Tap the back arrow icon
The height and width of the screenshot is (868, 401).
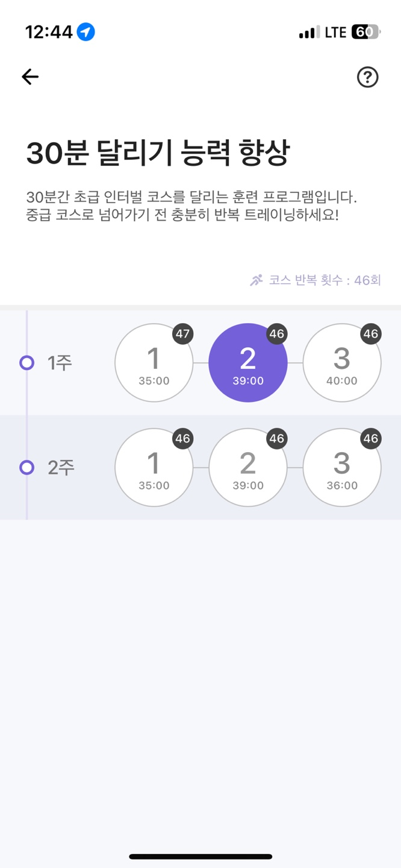coord(30,77)
